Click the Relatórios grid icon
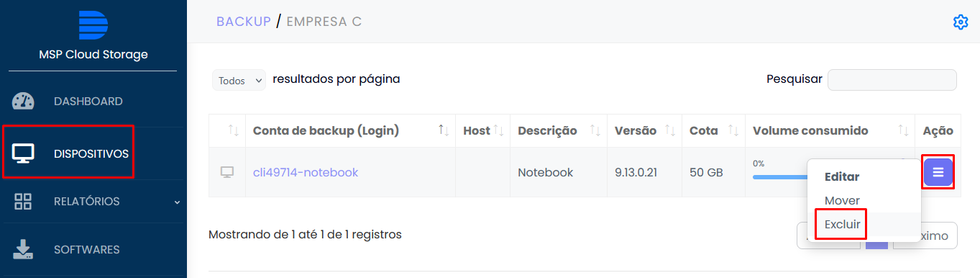The height and width of the screenshot is (278, 980). coord(23,201)
